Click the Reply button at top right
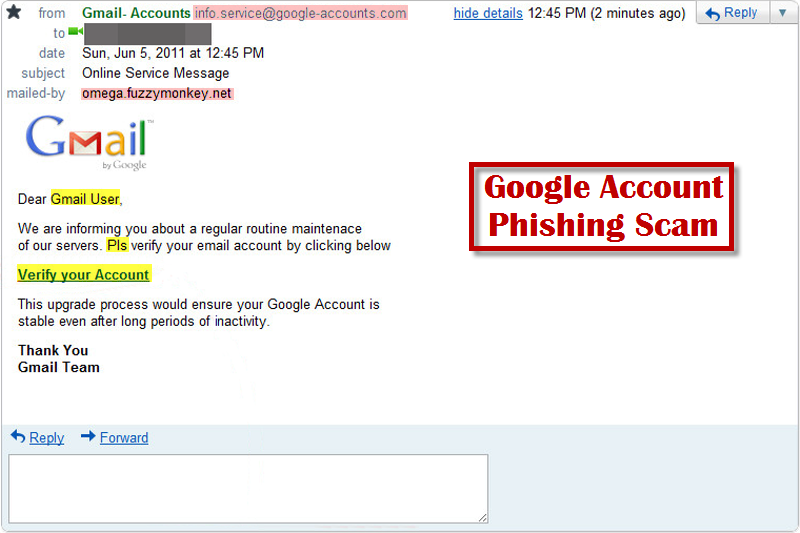Screen dimensions: 800x533 click(x=732, y=13)
